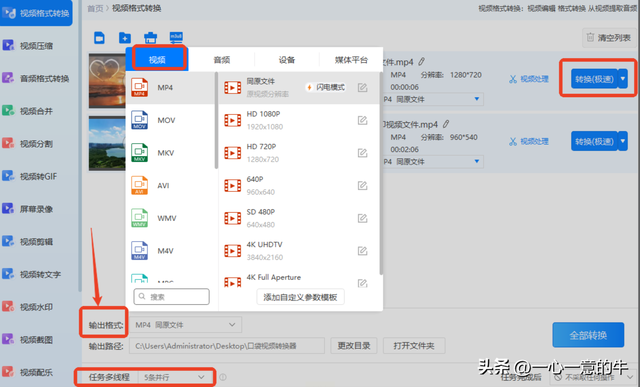Viewport: 640px width, 387px height.
Task: Click edit icon on 640P preset
Action: point(362,185)
